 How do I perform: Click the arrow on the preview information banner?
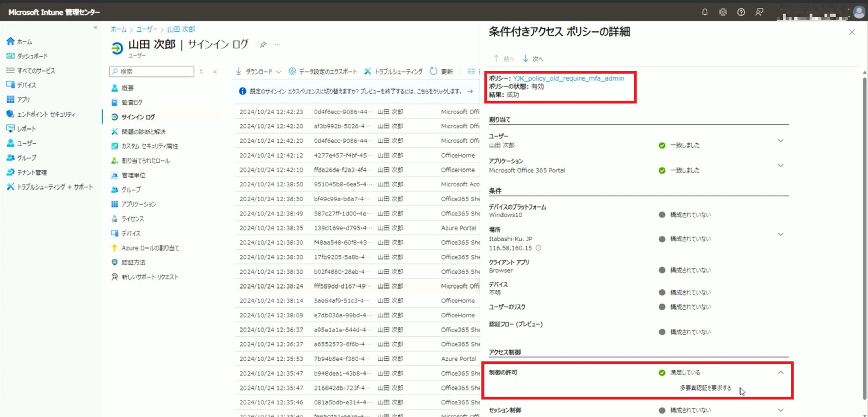pyautogui.click(x=470, y=91)
